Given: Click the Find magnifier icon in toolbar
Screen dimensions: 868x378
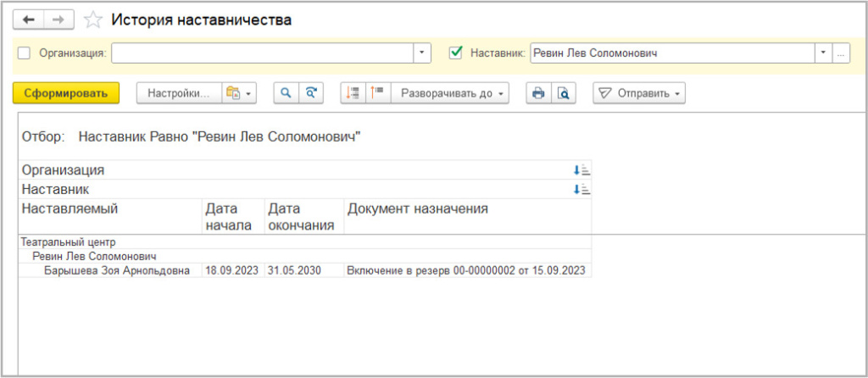Looking at the screenshot, I should (287, 93).
